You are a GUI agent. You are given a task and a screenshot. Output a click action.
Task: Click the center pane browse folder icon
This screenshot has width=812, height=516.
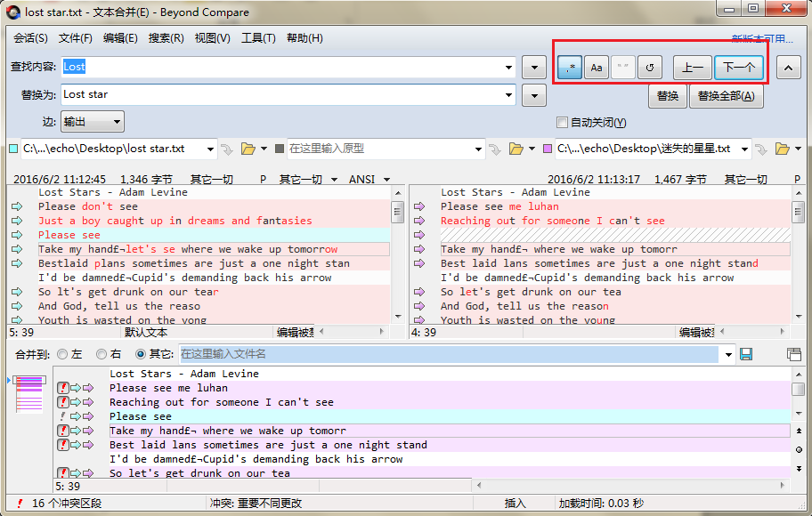point(516,149)
